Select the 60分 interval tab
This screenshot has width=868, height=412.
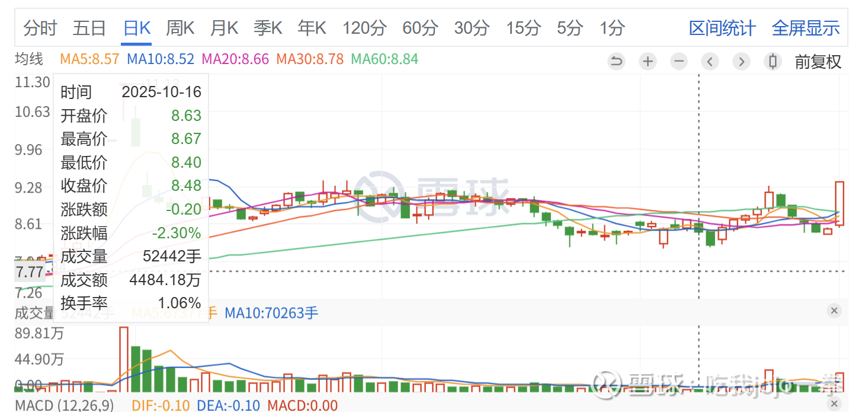(420, 28)
